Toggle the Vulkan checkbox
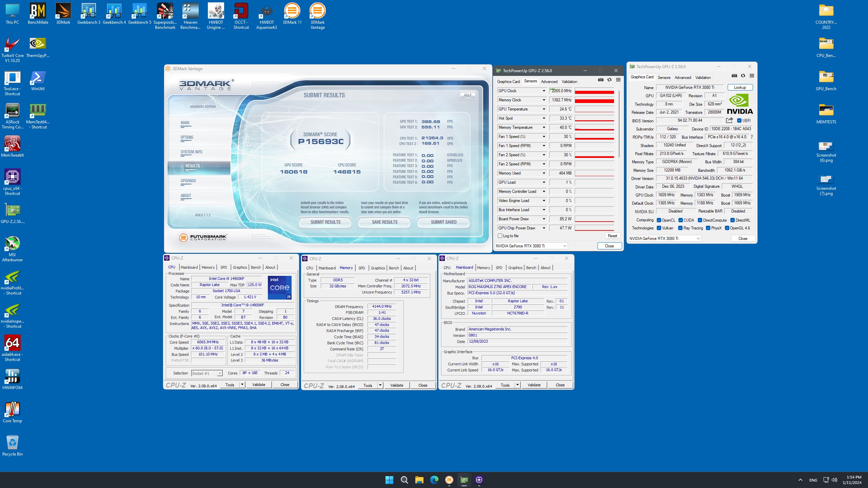The image size is (868, 488). pyautogui.click(x=659, y=228)
